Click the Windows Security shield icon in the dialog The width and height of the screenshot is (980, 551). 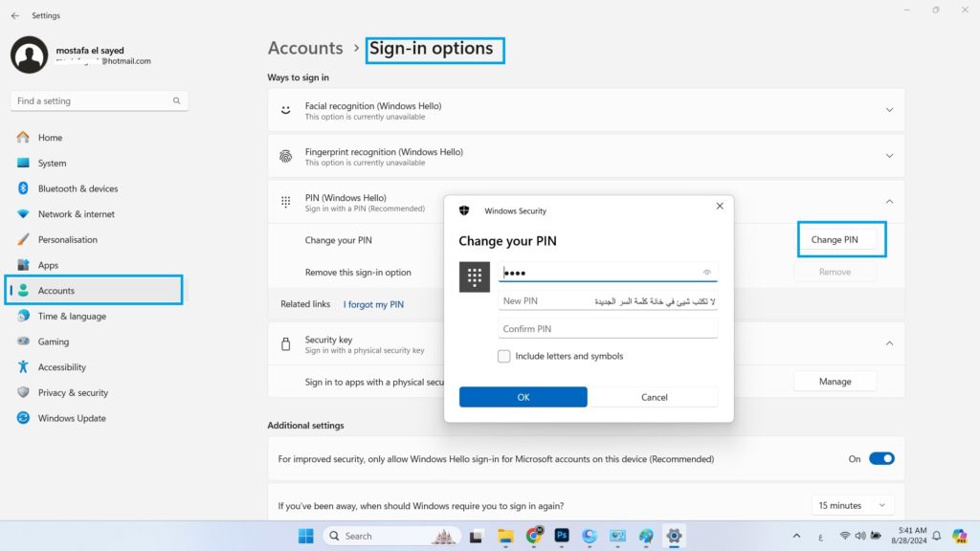(x=465, y=210)
